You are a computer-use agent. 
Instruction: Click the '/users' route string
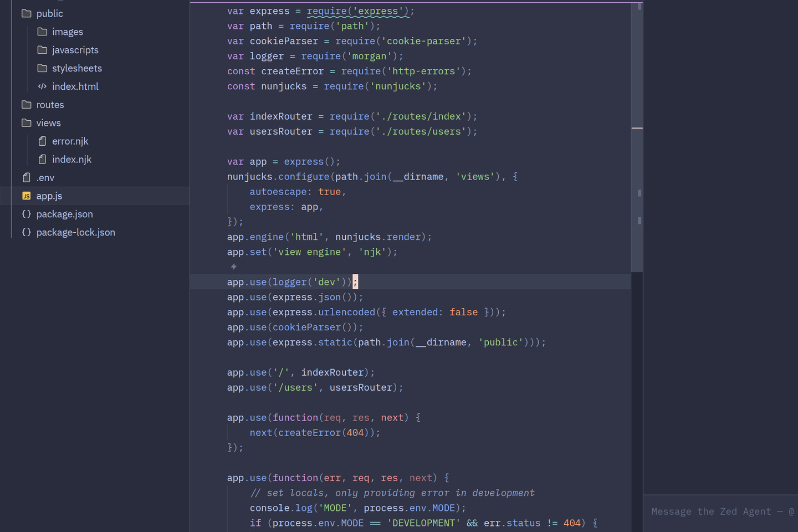click(295, 387)
